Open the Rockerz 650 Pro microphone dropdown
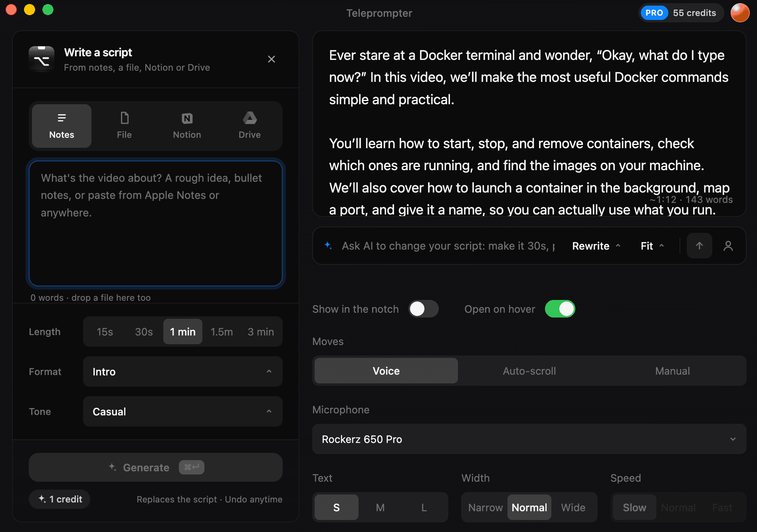 pos(529,439)
